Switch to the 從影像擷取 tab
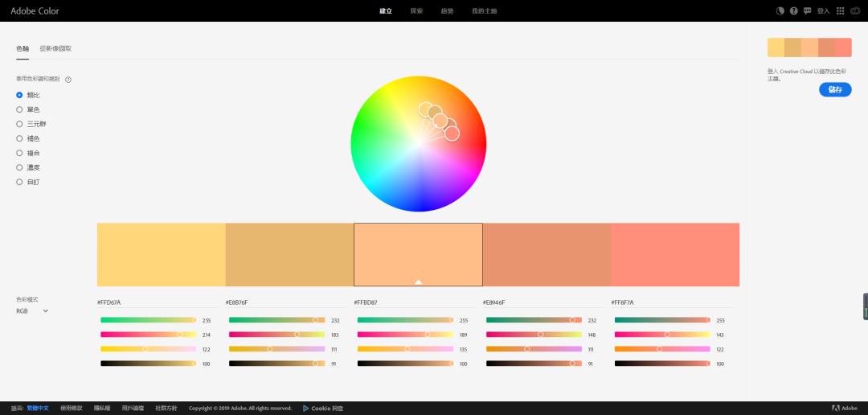This screenshot has width=868, height=415. point(55,49)
